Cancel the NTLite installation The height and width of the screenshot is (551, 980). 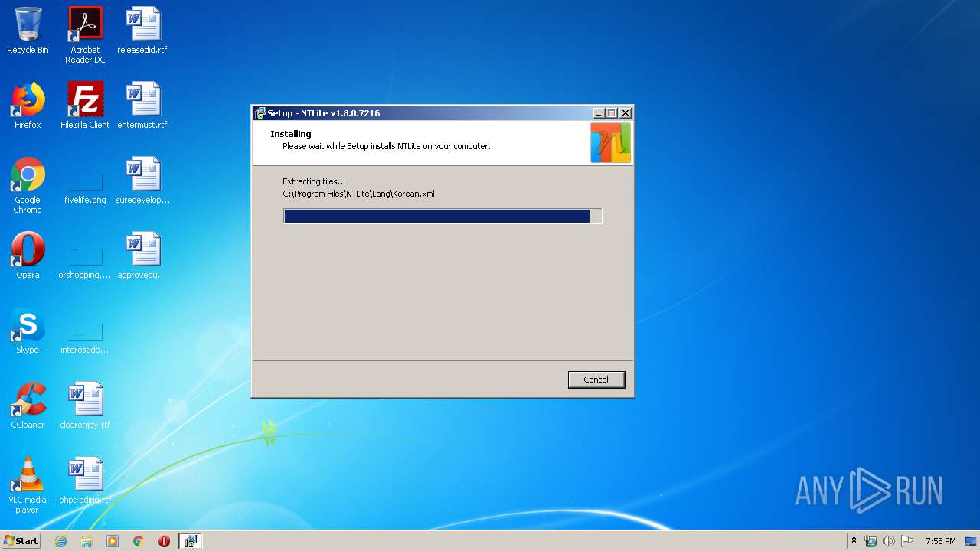[x=596, y=380]
